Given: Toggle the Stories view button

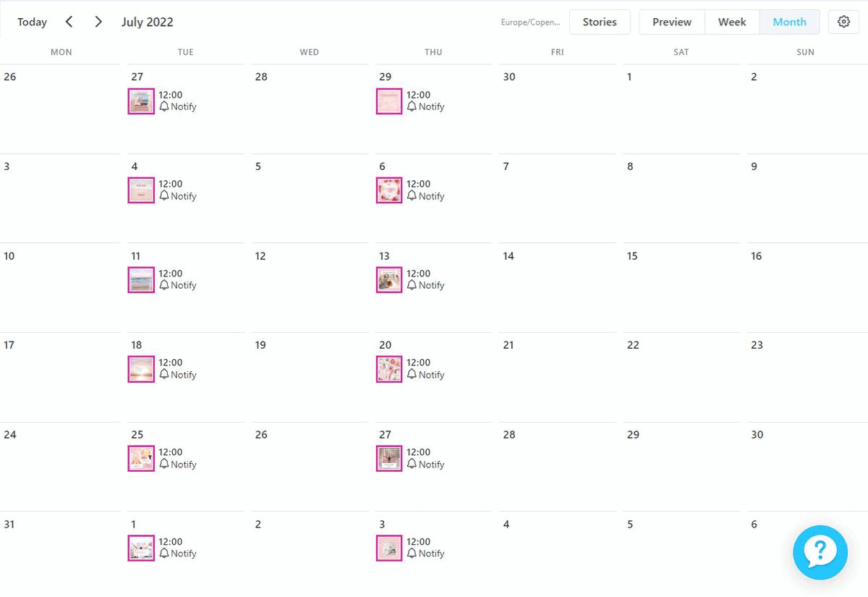Looking at the screenshot, I should click(x=600, y=22).
